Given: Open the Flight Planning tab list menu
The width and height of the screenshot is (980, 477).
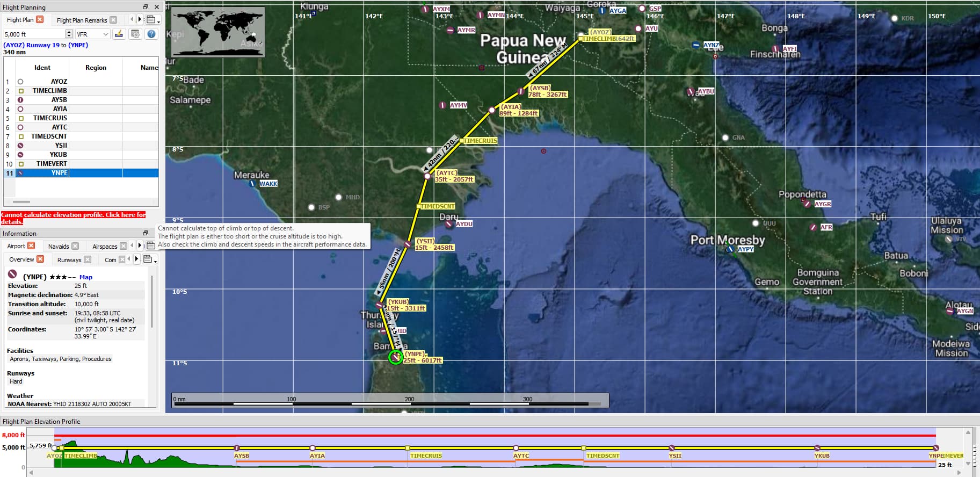Looking at the screenshot, I should pos(153,20).
